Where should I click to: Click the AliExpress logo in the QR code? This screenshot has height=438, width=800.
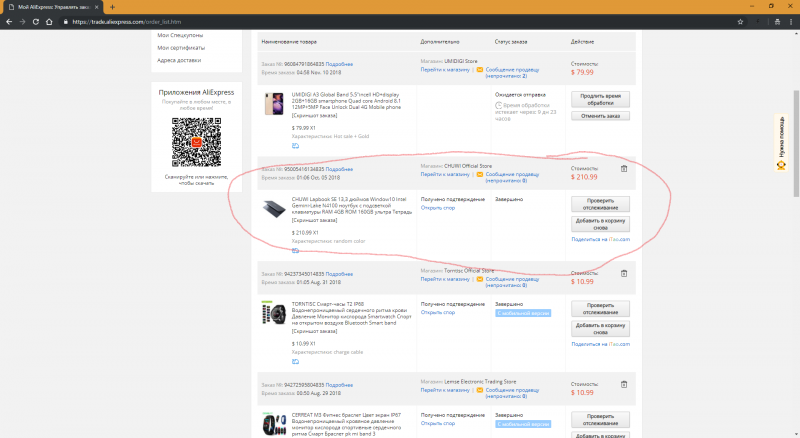(x=196, y=142)
